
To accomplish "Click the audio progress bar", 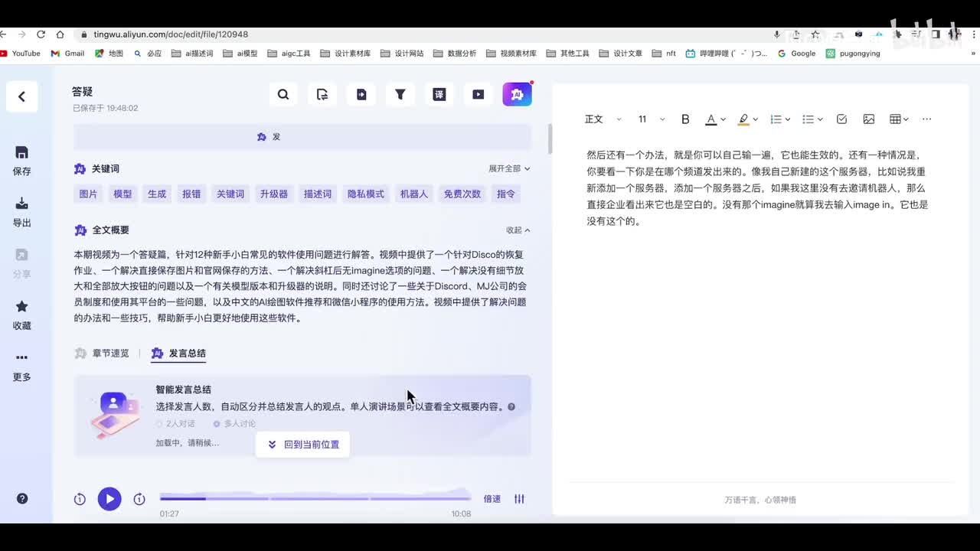I will [315, 498].
